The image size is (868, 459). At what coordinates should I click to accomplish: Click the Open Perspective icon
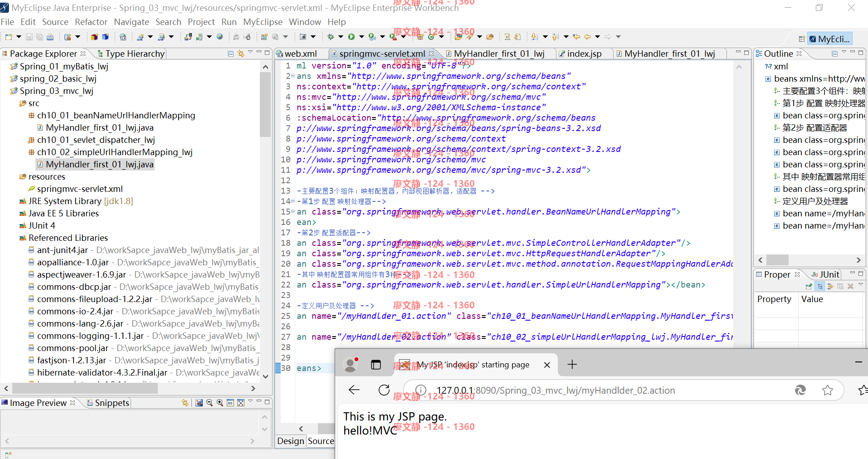point(802,39)
